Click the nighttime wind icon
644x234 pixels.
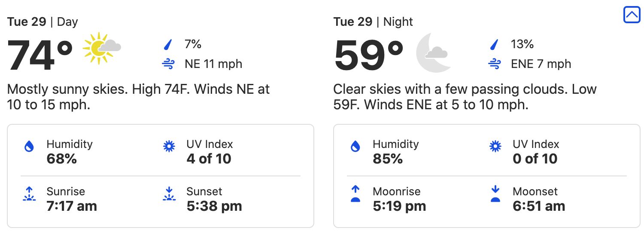point(494,65)
